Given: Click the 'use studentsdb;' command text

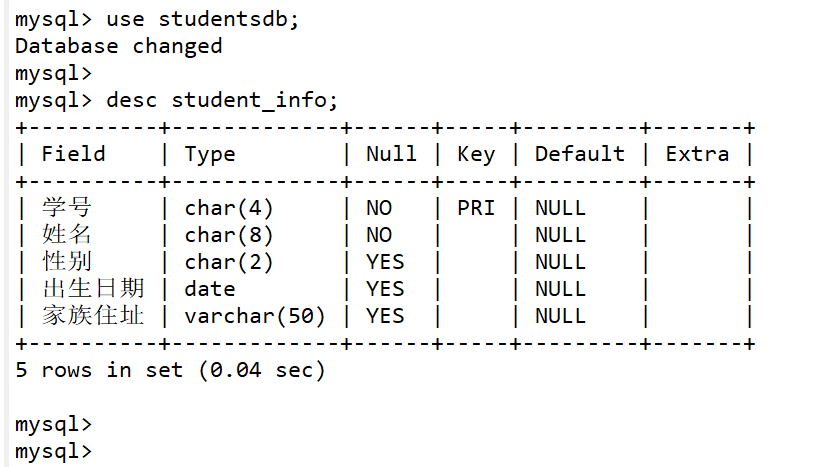Looking at the screenshot, I should coord(202,19).
